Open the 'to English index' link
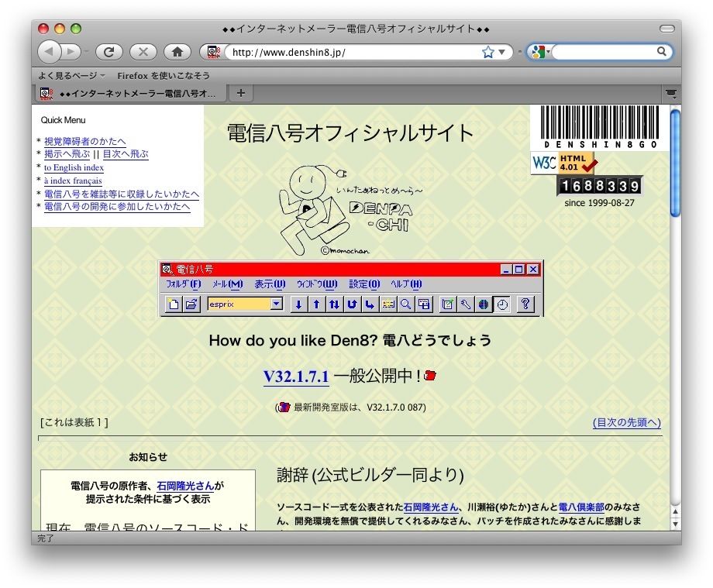The height and width of the screenshot is (588, 713). (x=74, y=167)
